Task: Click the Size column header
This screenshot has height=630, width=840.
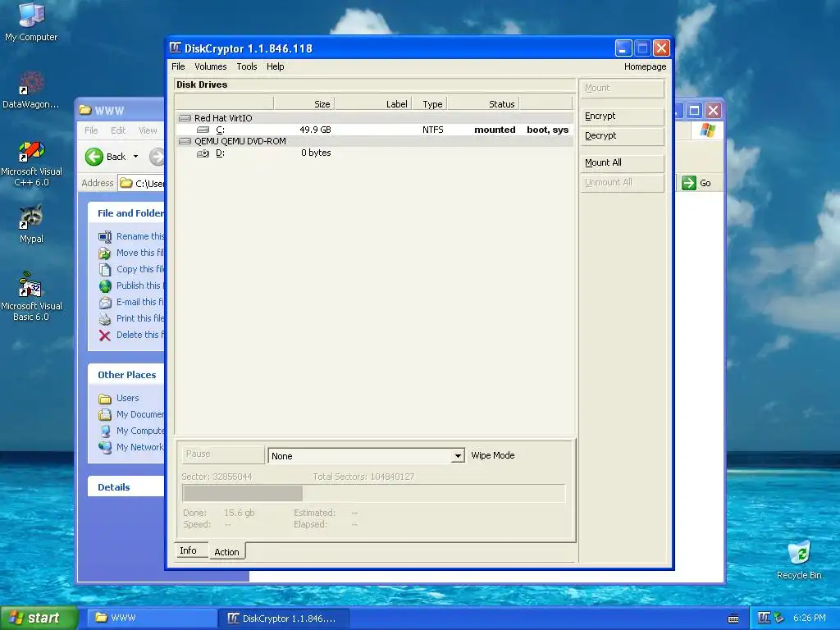Action: tap(304, 103)
